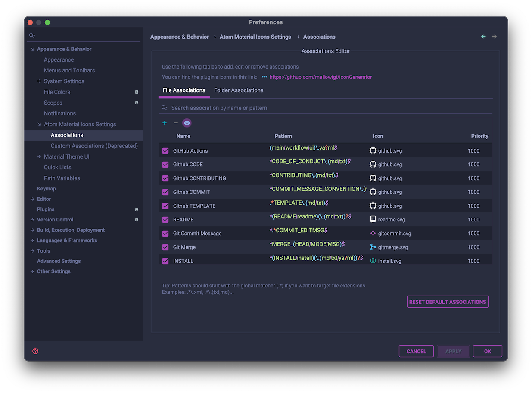532x393 pixels.
Task: Switch to the Folder Associations tab
Action: tap(239, 90)
